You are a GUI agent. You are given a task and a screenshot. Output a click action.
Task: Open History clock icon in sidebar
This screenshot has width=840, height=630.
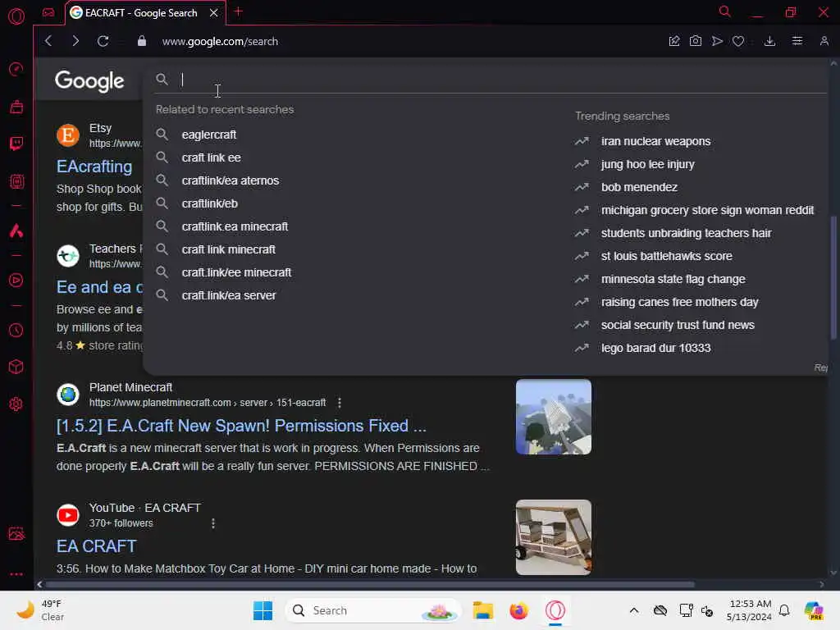[16, 330]
